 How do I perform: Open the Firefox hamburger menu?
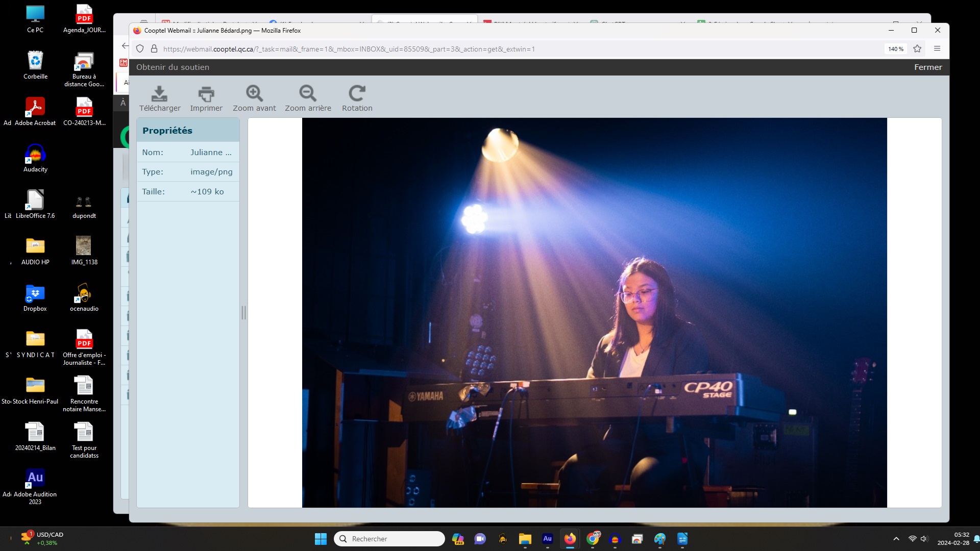point(937,49)
